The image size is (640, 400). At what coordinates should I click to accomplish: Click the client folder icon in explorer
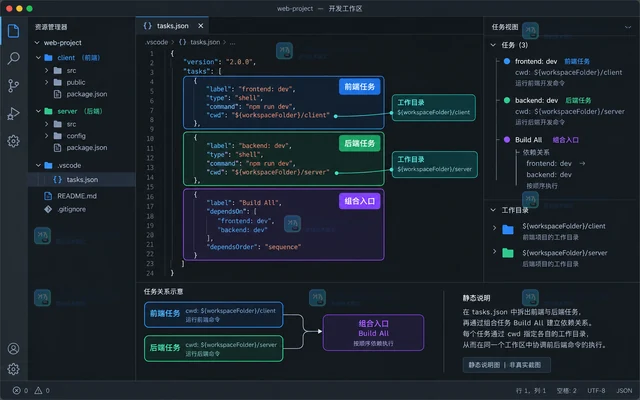pos(49,58)
